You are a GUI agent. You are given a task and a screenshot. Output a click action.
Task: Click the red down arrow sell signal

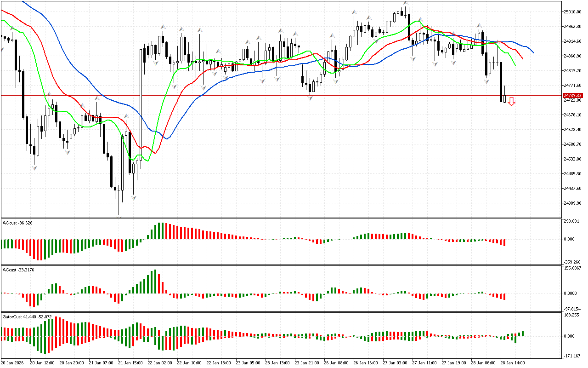tap(511, 102)
